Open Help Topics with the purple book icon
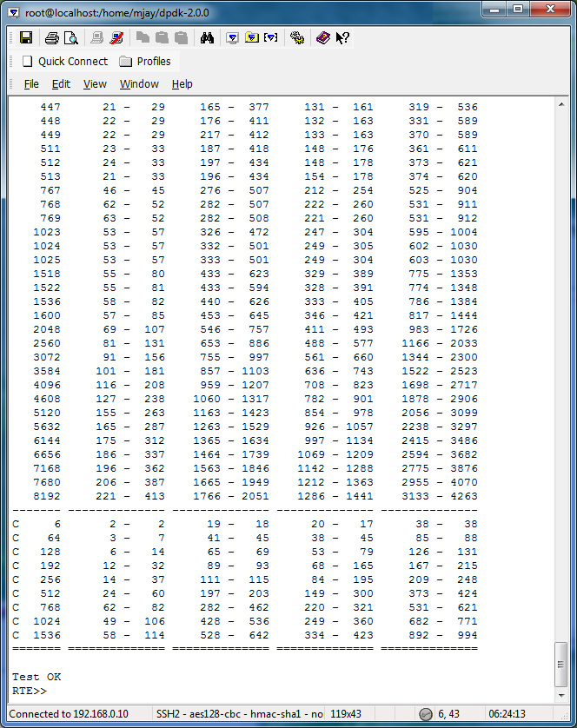This screenshot has height=728, width=577. (x=323, y=37)
